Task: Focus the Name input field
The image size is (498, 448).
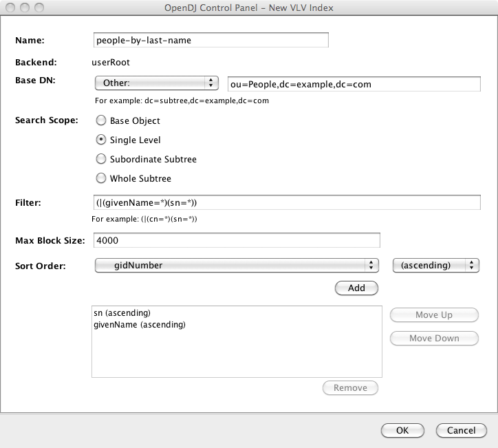Action: pyautogui.click(x=211, y=40)
